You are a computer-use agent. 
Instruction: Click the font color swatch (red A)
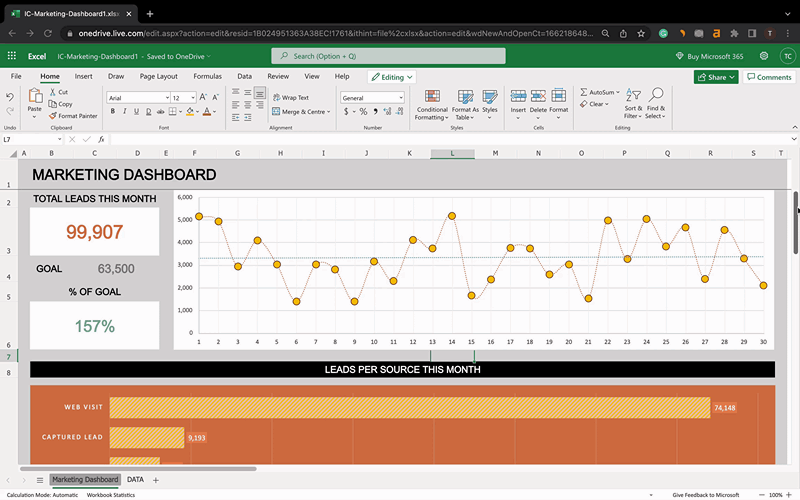209,112
